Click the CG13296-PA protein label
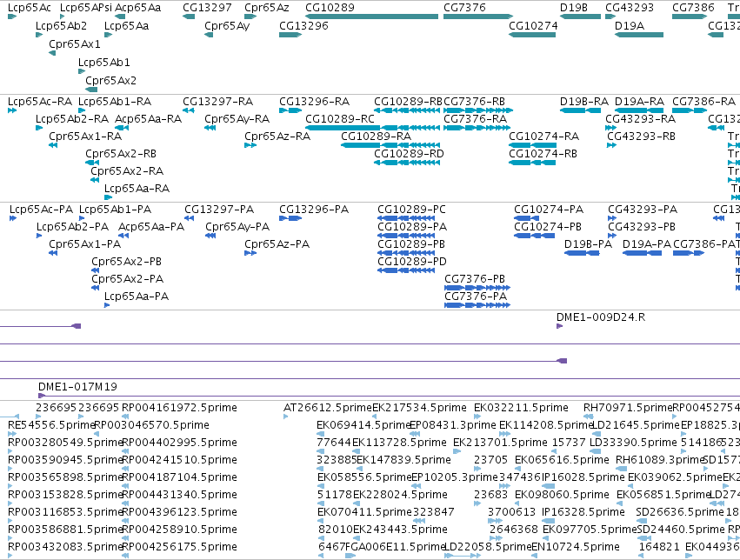This screenshot has height=560, width=740. [x=314, y=209]
